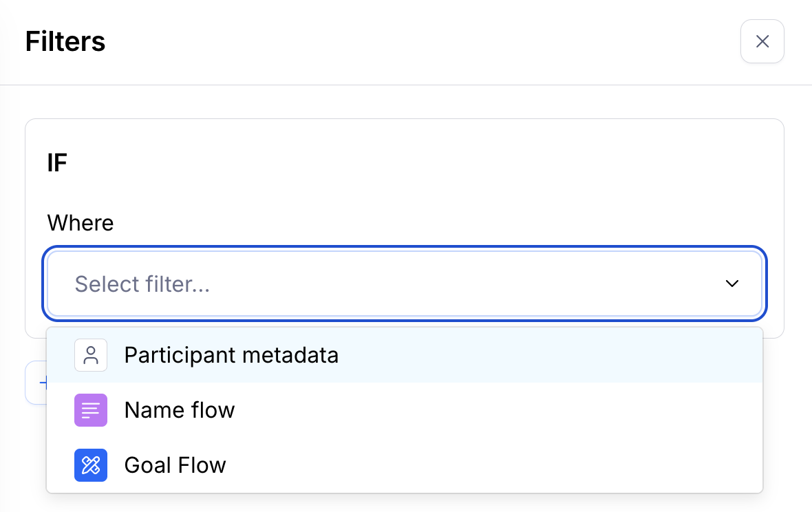
Task: Click the Where field label
Action: (81, 223)
